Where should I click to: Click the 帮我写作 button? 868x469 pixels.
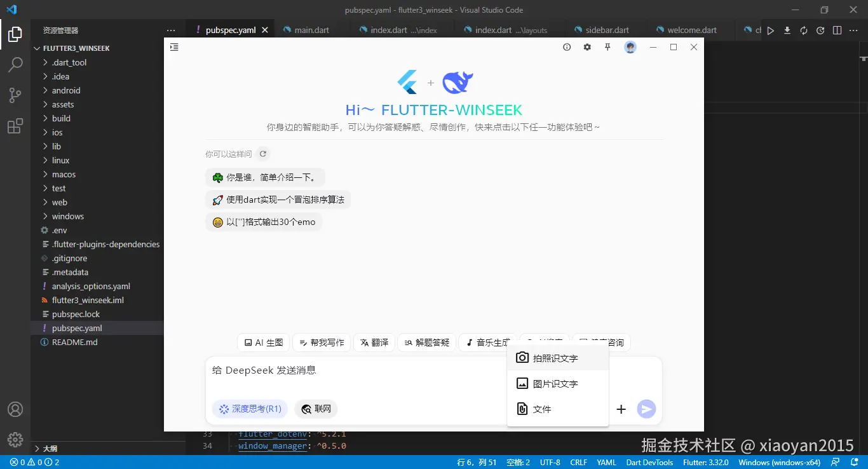(322, 343)
